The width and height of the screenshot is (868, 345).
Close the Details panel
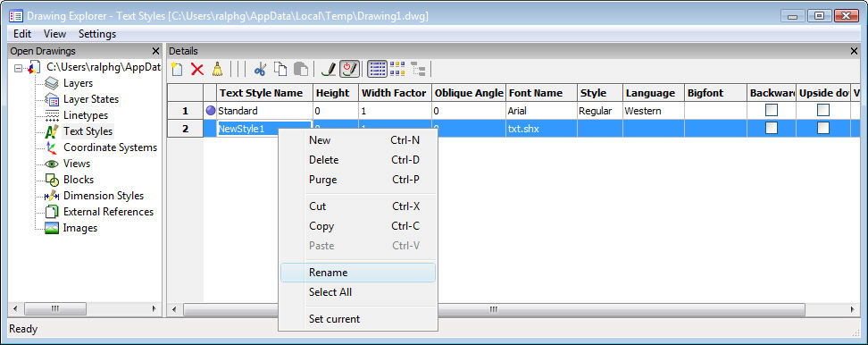coord(854,51)
